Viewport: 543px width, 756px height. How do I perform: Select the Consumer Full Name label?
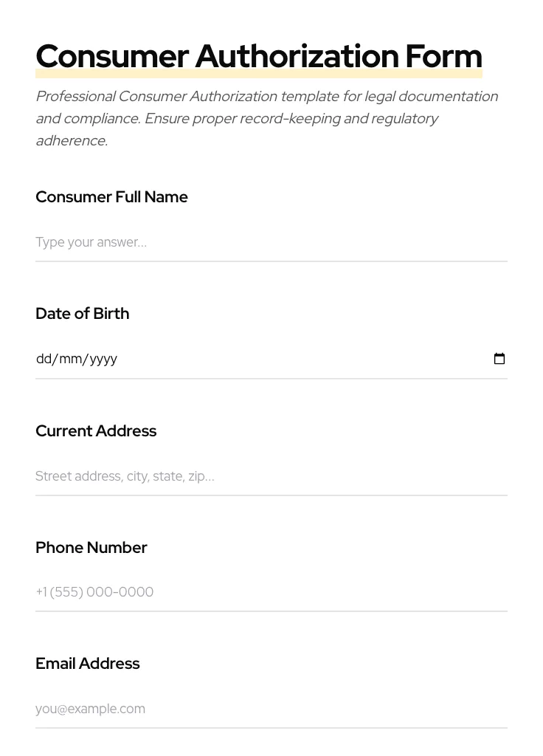click(111, 197)
